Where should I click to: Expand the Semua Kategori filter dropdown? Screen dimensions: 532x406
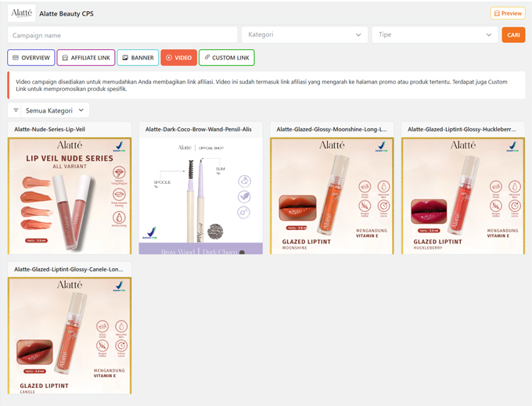(x=55, y=111)
